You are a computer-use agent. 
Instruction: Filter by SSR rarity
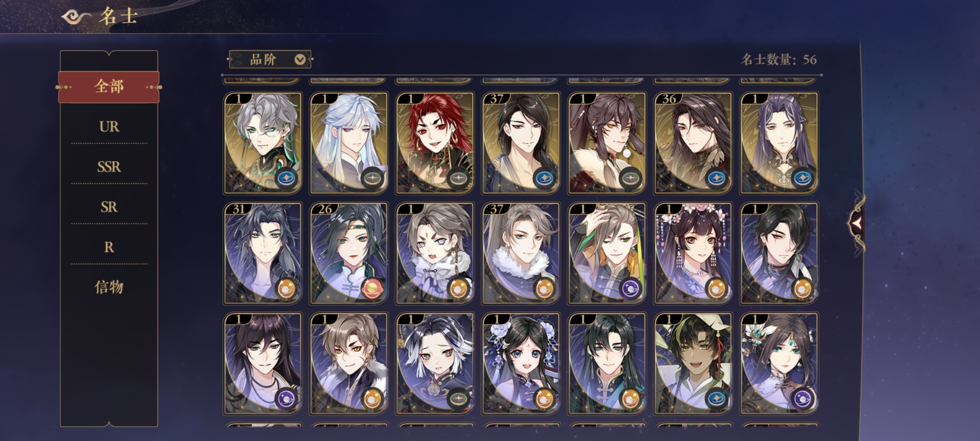coord(109,167)
